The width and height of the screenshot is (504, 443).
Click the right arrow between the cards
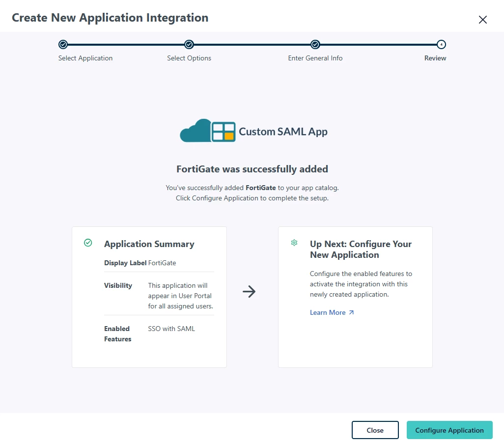pos(249,292)
